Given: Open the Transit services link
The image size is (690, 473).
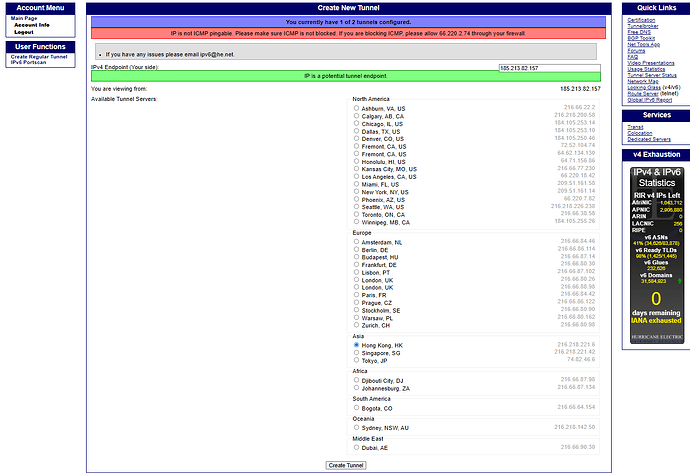Looking at the screenshot, I should tap(635, 127).
